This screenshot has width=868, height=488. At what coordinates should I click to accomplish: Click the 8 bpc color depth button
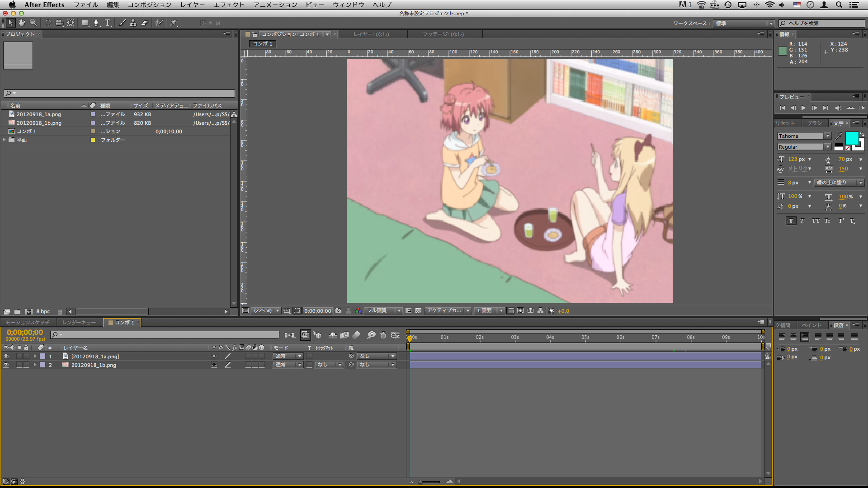(43, 312)
